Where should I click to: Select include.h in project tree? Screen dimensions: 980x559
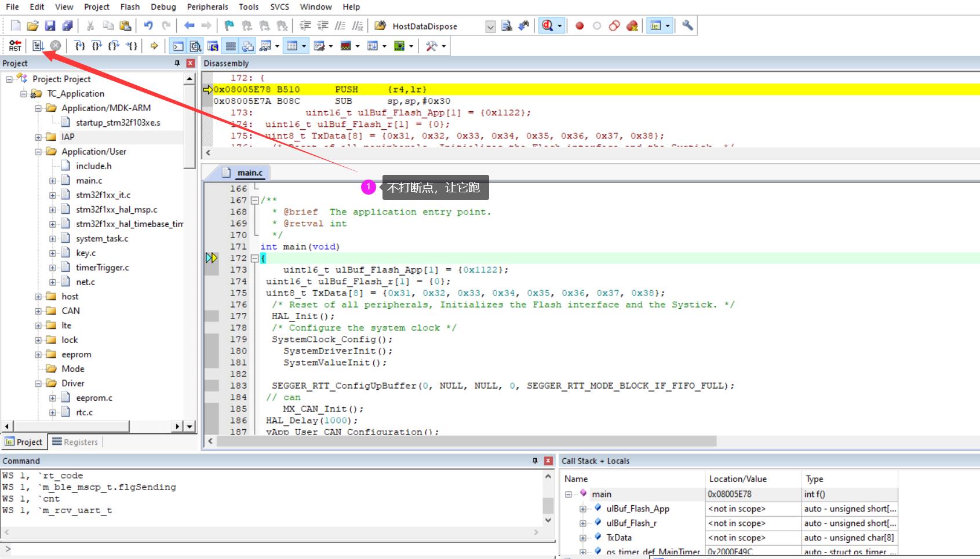click(93, 166)
